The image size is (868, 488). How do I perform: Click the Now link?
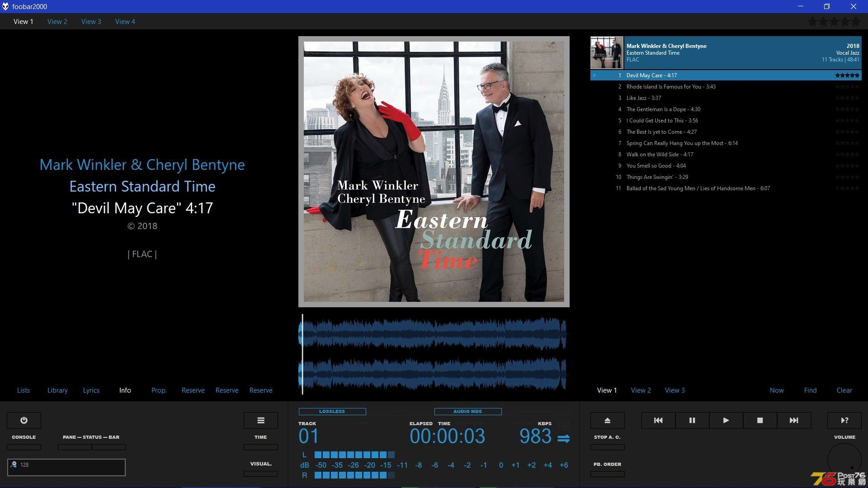pos(777,390)
